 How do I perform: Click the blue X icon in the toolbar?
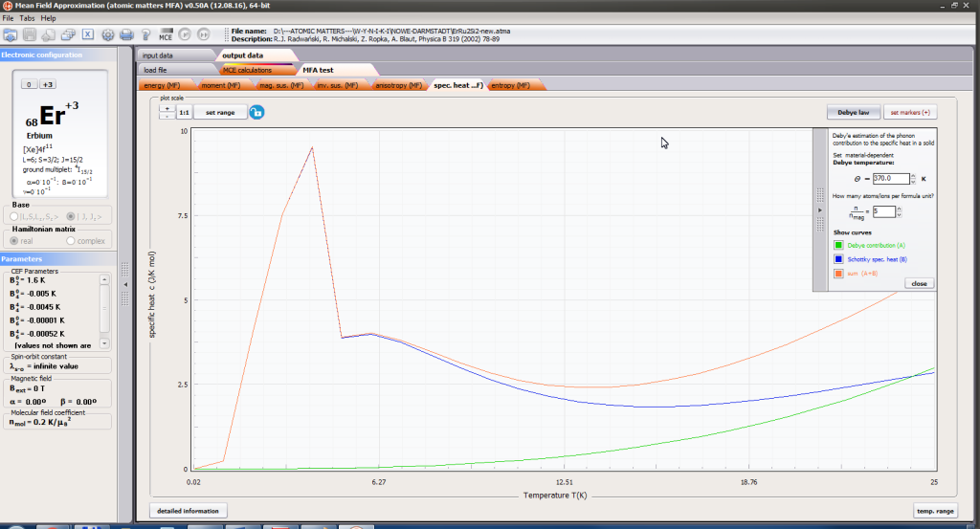tap(87, 35)
